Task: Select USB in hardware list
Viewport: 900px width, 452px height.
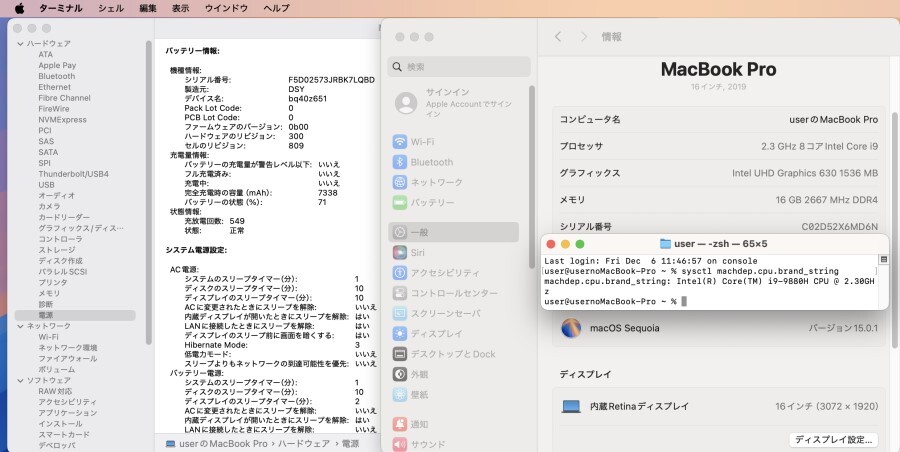Action: tap(46, 185)
